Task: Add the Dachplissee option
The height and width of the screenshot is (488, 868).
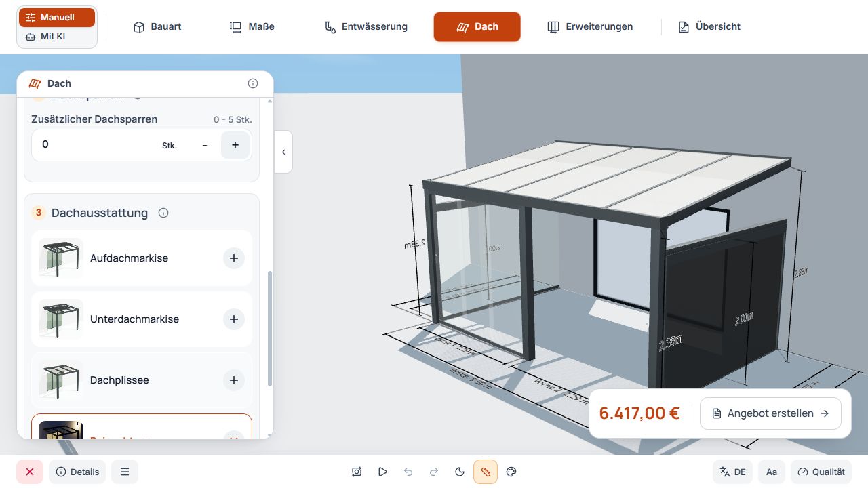Action: point(234,380)
